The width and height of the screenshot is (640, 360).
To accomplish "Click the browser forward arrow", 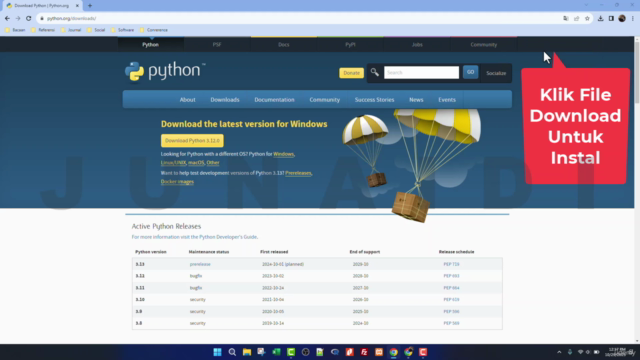I will coord(18,18).
